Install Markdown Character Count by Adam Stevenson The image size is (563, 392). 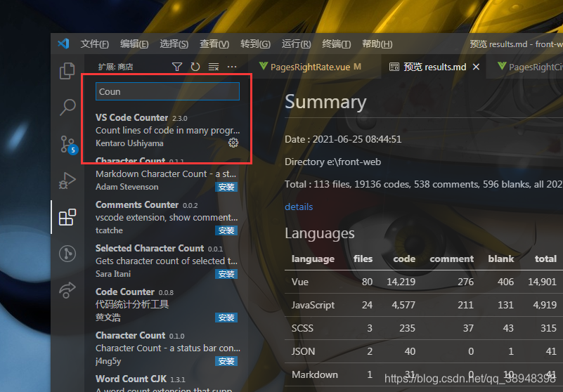[226, 187]
